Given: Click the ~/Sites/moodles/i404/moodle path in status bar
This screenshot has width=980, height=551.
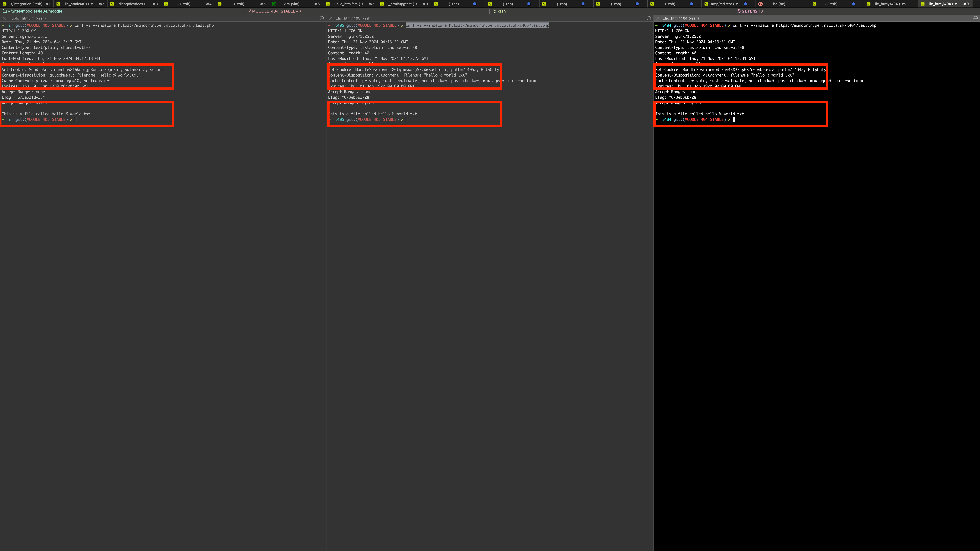Looking at the screenshot, I should tap(35, 11).
